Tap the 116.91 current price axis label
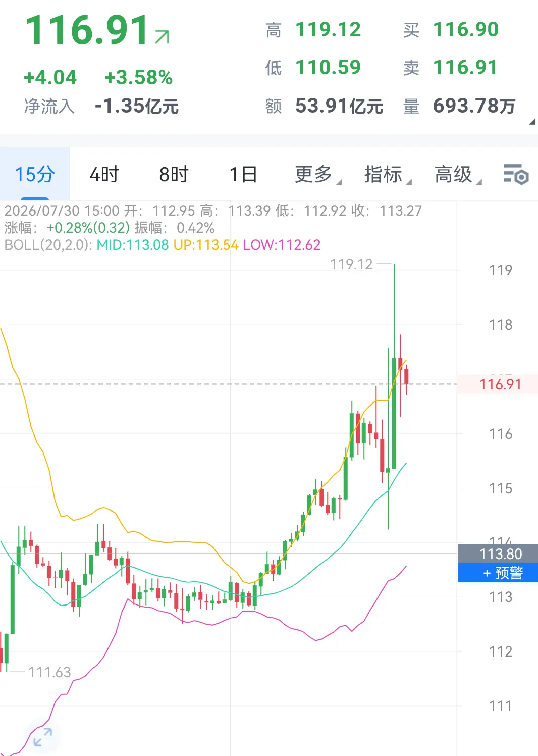 pyautogui.click(x=498, y=384)
